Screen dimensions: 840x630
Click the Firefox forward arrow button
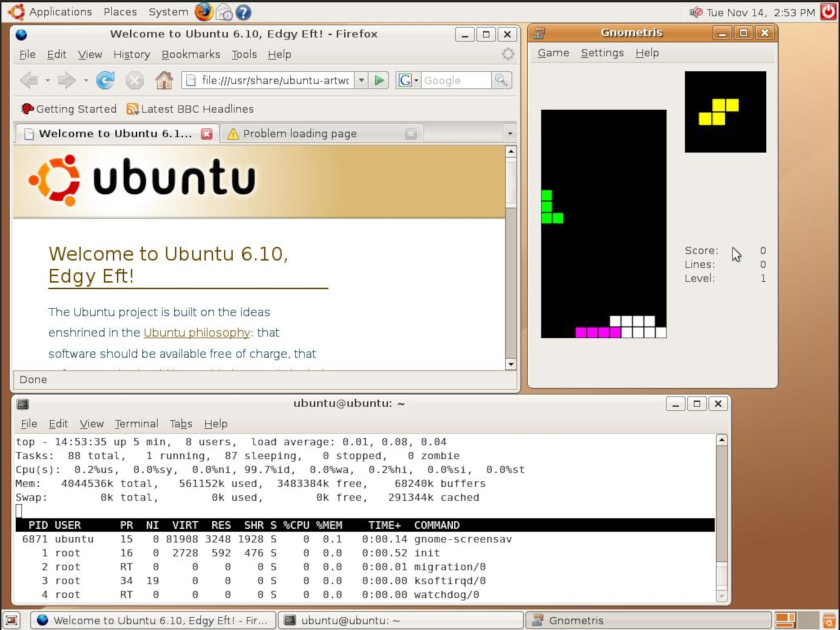tap(66, 80)
